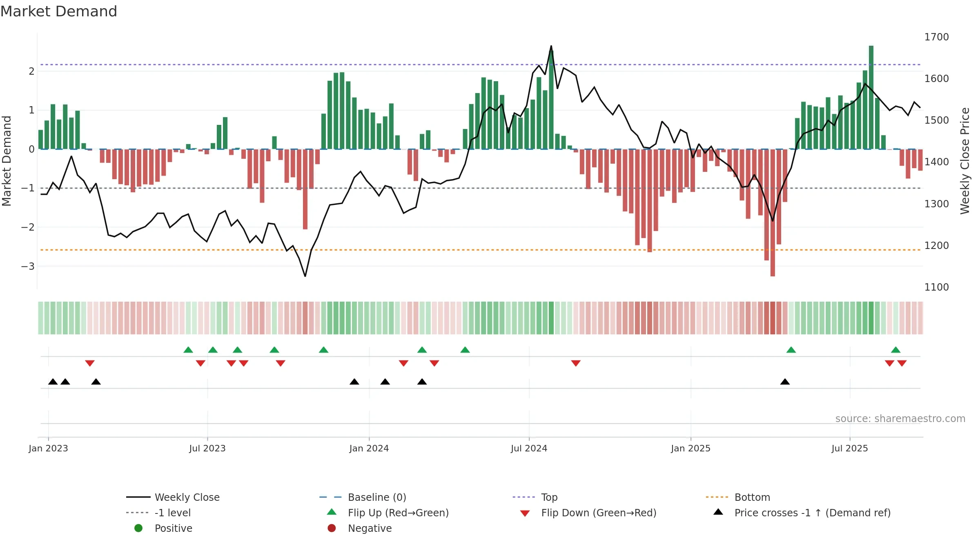Click the Weekly Close Price axis title

(965, 161)
